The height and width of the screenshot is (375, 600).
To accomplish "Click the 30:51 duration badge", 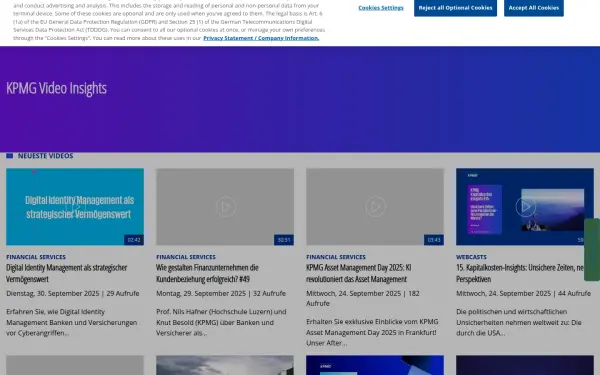I will [x=284, y=240].
